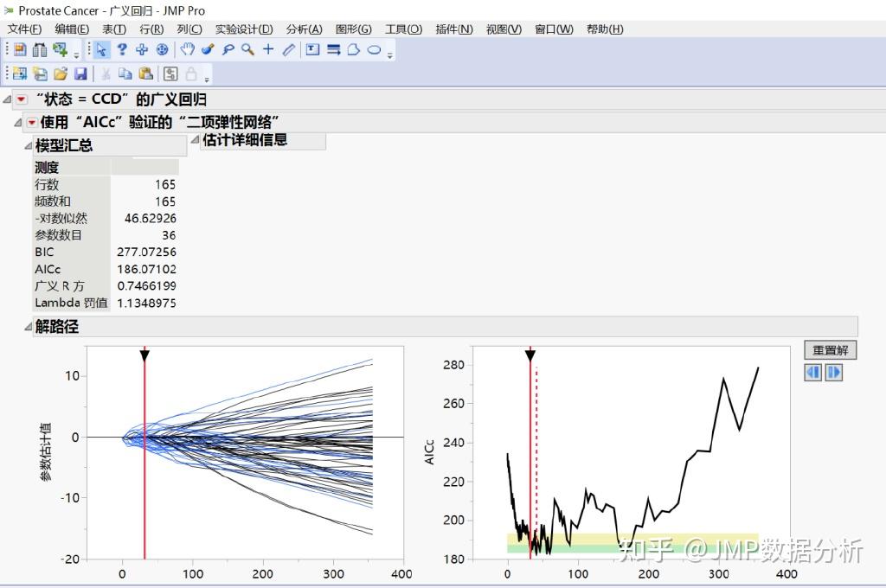886x588 pixels.
Task: Select the oval shape tool
Action: point(374,49)
